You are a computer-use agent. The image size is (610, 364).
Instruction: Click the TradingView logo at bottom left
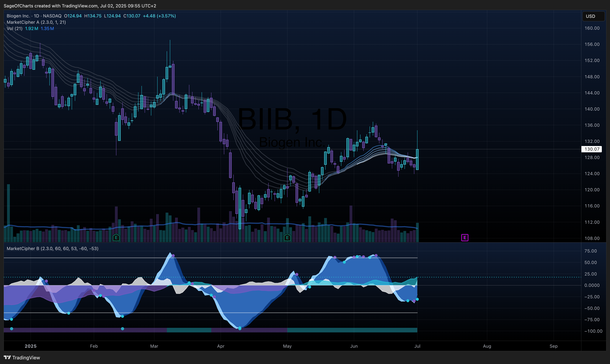coord(22,358)
